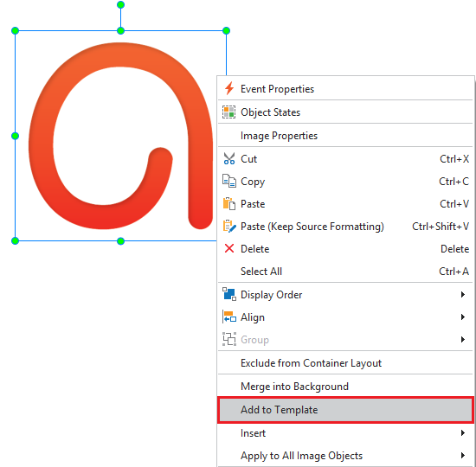Open the Align submenu entry
This screenshot has width=476, height=467.
click(x=345, y=317)
